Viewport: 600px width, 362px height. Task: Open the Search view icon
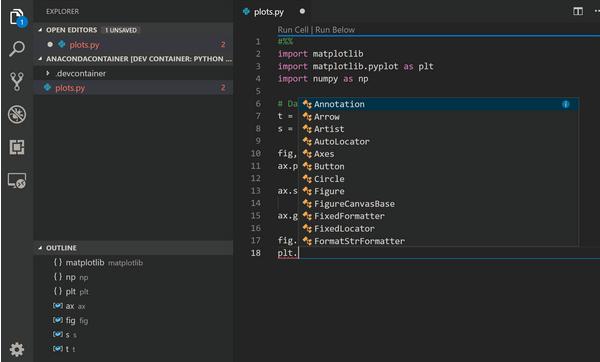tap(17, 49)
